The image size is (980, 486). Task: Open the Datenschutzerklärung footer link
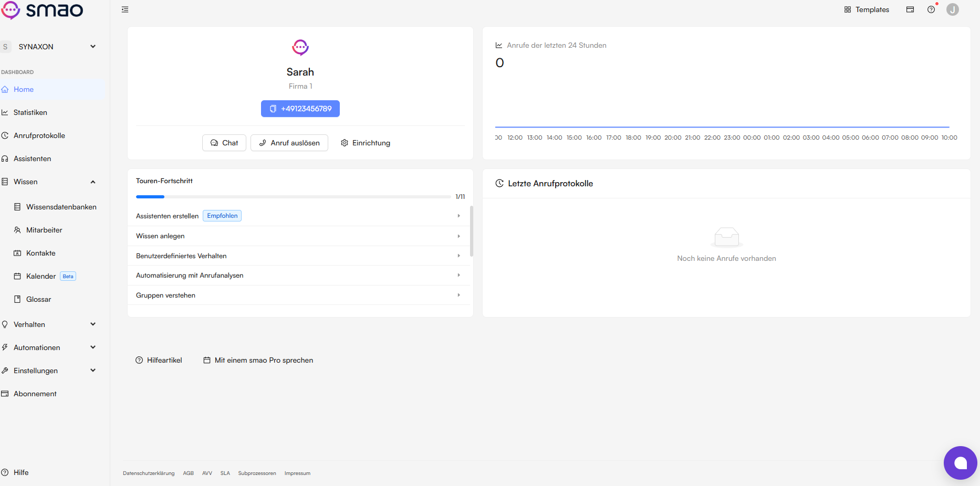(x=149, y=473)
